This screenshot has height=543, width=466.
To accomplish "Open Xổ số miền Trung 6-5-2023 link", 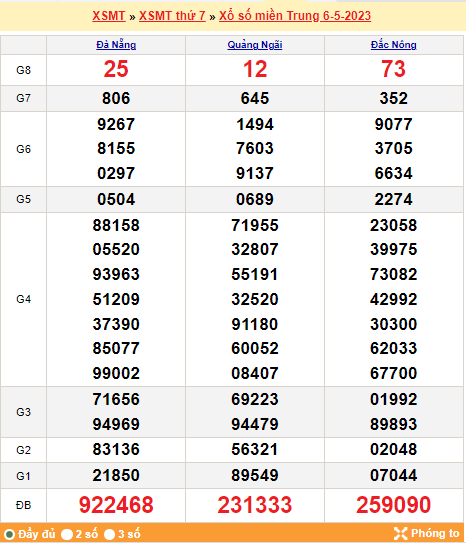I will 295,16.
